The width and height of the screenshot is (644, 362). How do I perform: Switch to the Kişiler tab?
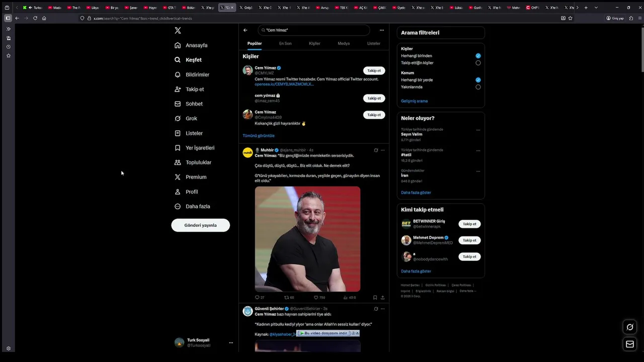pyautogui.click(x=314, y=43)
